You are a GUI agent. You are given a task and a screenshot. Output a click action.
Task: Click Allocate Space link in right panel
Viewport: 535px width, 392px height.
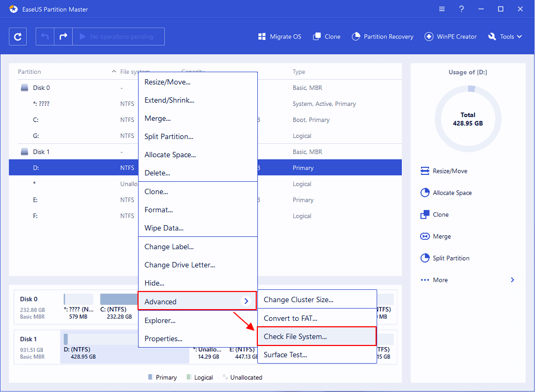(x=452, y=193)
